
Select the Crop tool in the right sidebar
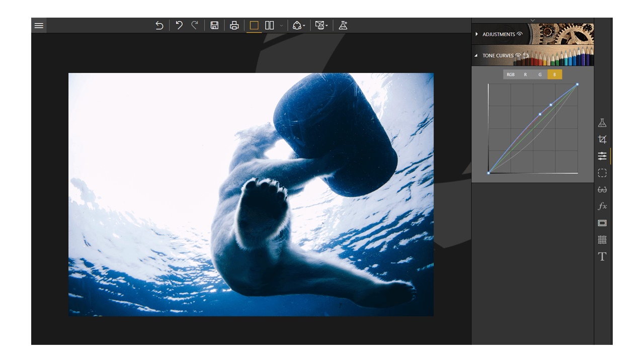coord(602,139)
